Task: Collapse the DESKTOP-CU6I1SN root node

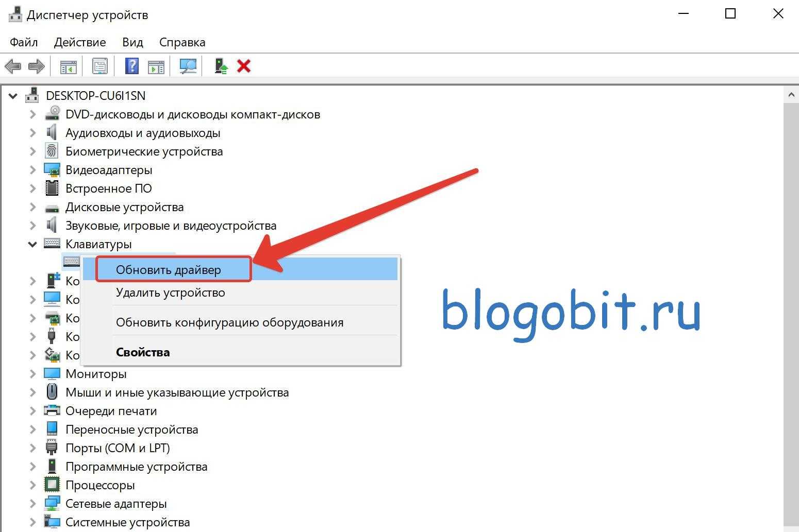Action: [13, 96]
